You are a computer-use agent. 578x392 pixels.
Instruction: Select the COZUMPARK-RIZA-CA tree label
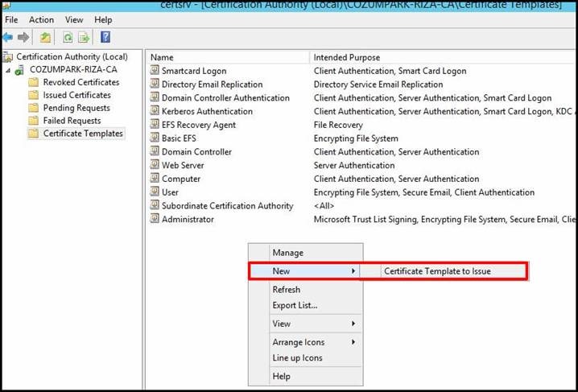tap(73, 70)
